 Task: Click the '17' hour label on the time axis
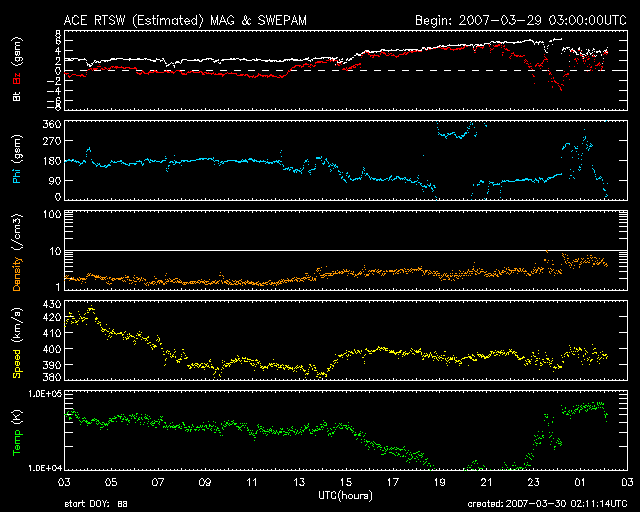click(393, 483)
